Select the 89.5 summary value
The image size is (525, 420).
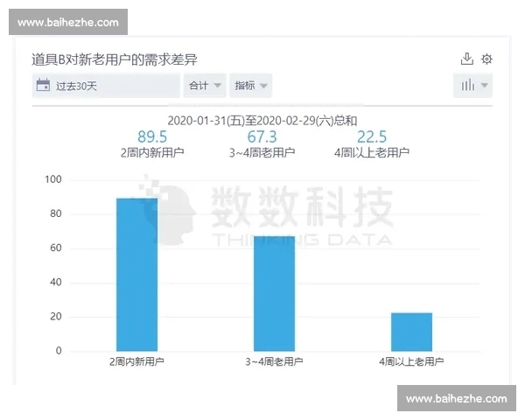(x=152, y=136)
